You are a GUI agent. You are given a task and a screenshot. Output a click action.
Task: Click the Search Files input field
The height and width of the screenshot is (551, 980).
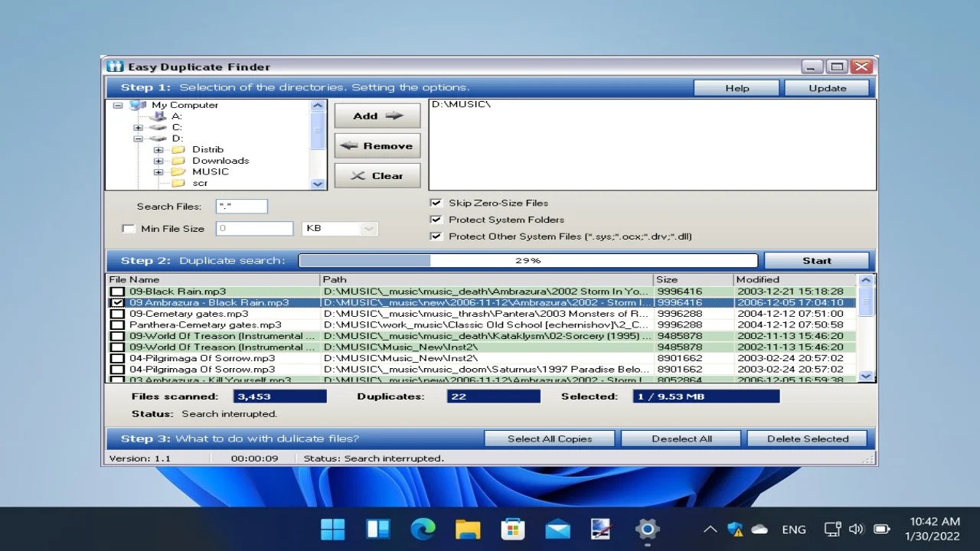click(242, 206)
